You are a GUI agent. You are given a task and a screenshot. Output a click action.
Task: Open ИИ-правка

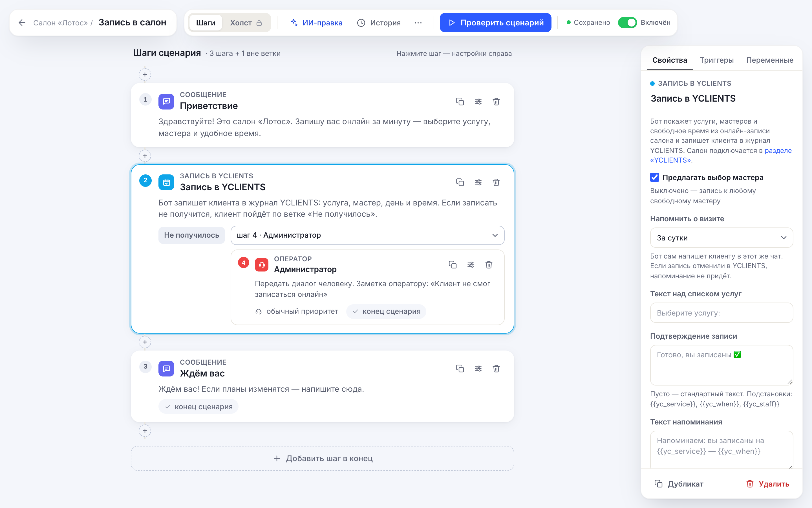(316, 23)
